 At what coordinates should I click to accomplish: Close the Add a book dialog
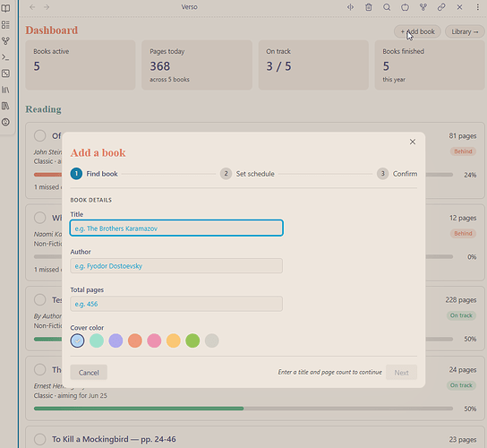tap(413, 142)
